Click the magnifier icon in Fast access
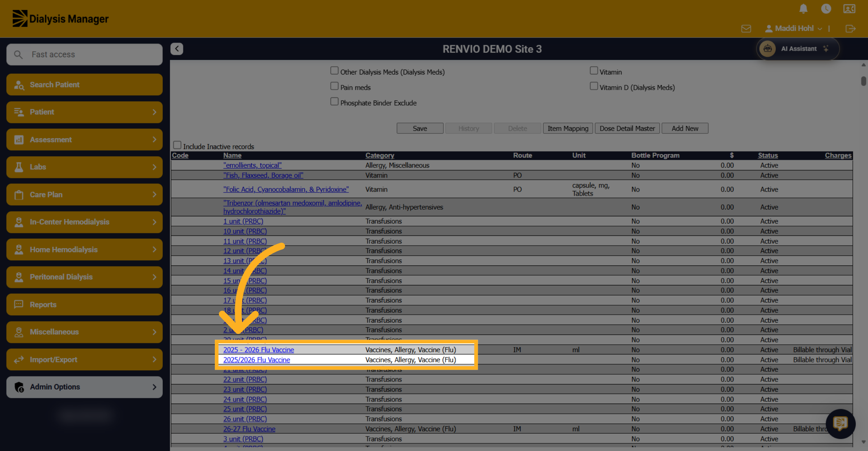Viewport: 868px width, 451px height. [x=18, y=55]
